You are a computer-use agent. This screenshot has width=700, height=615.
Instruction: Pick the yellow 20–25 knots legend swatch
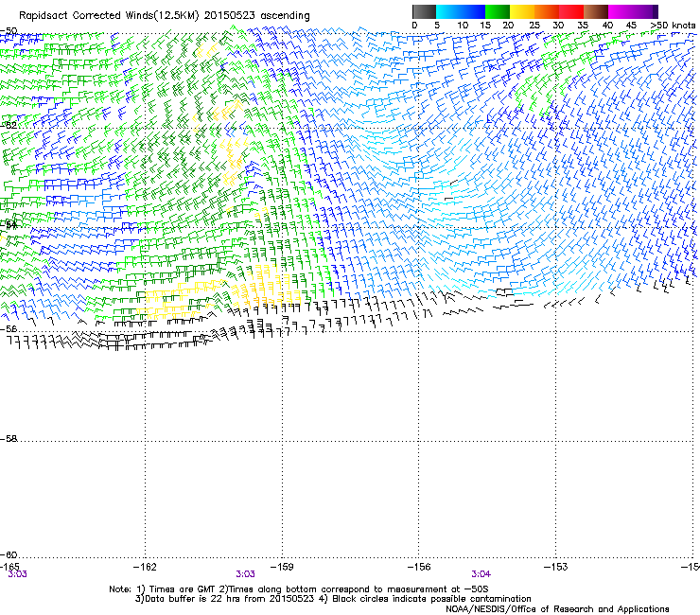pos(522,11)
